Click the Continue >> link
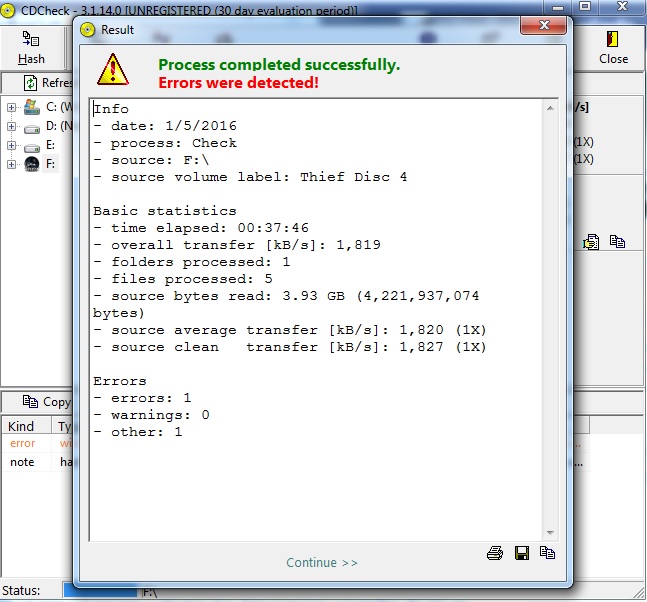This screenshot has width=647, height=602. pyautogui.click(x=321, y=562)
